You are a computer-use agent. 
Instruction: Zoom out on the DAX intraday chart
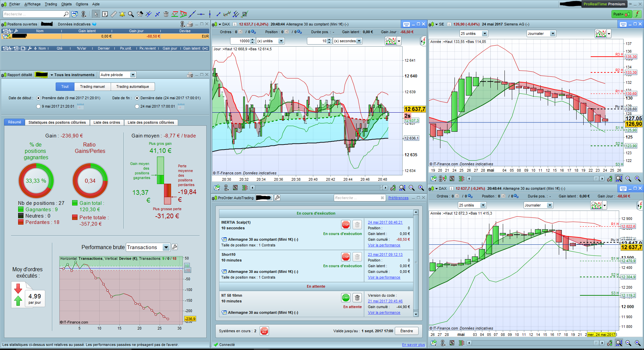click(x=412, y=188)
